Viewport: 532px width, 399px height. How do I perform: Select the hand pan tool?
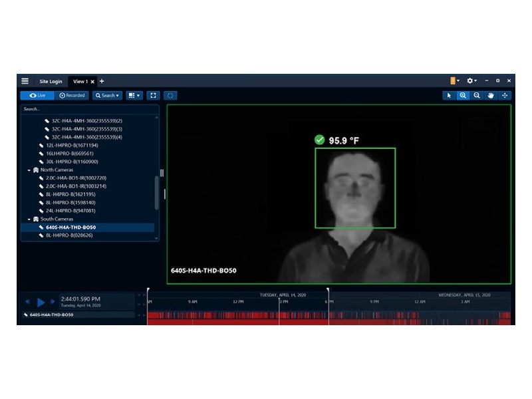pyautogui.click(x=491, y=96)
